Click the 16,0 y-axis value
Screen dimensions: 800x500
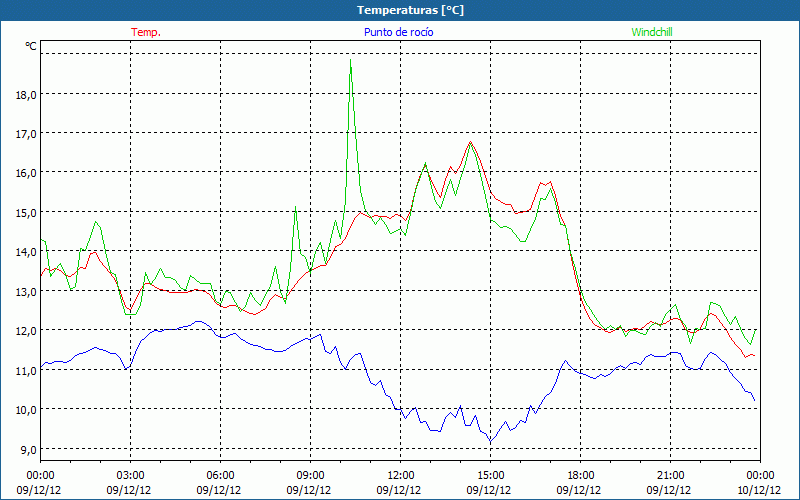click(x=26, y=173)
